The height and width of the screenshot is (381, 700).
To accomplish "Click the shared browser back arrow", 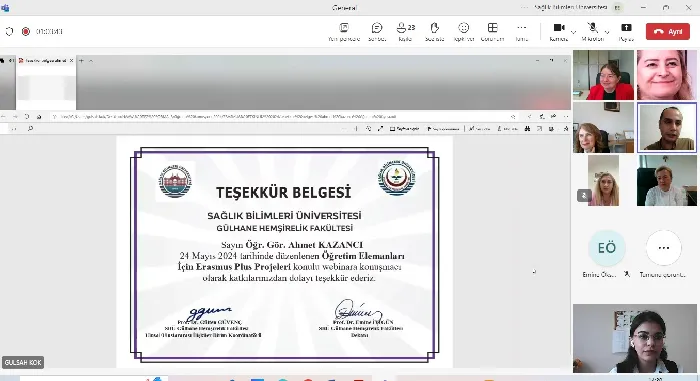I will [x=4, y=117].
